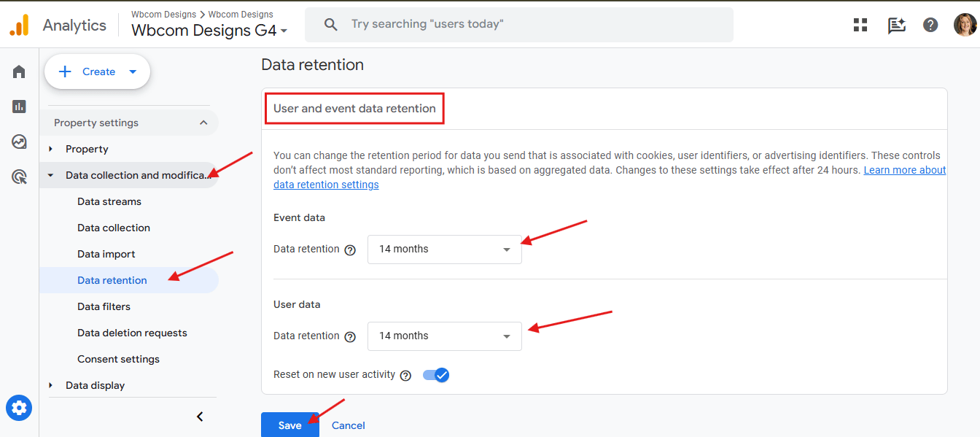The height and width of the screenshot is (437, 980).
Task: Open the feedback/insights icon in header
Action: click(896, 25)
